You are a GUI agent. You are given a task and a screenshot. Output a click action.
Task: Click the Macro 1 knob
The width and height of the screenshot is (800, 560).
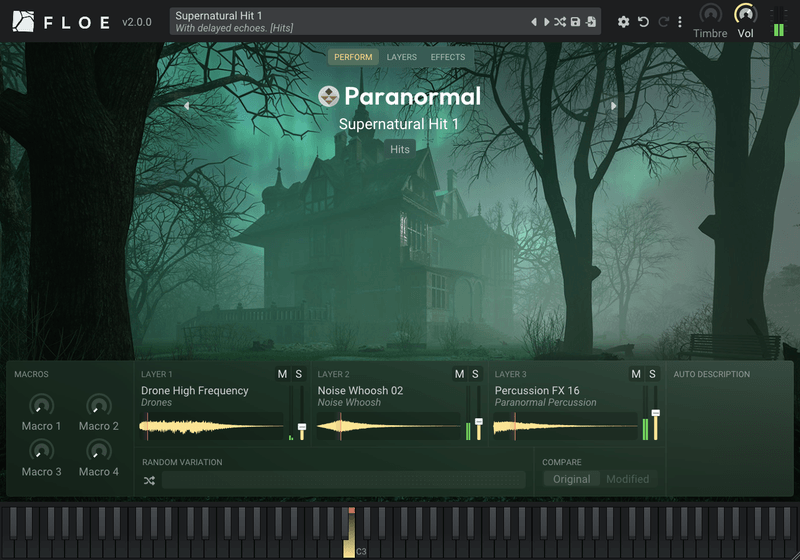(x=41, y=405)
